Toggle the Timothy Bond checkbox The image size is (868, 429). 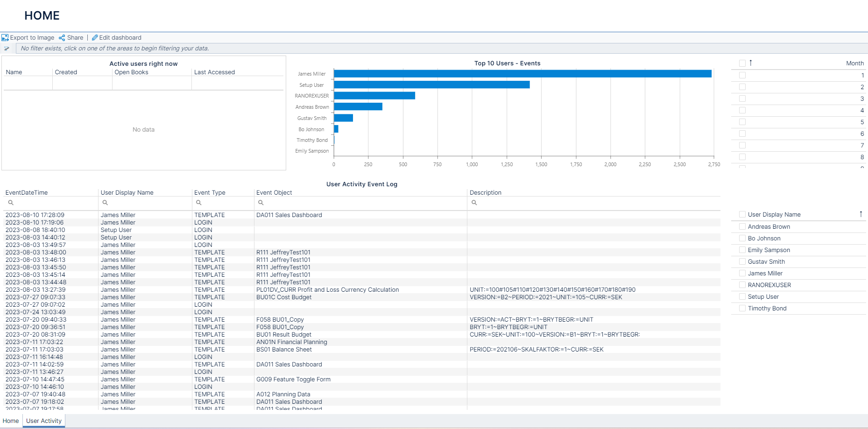(x=742, y=308)
